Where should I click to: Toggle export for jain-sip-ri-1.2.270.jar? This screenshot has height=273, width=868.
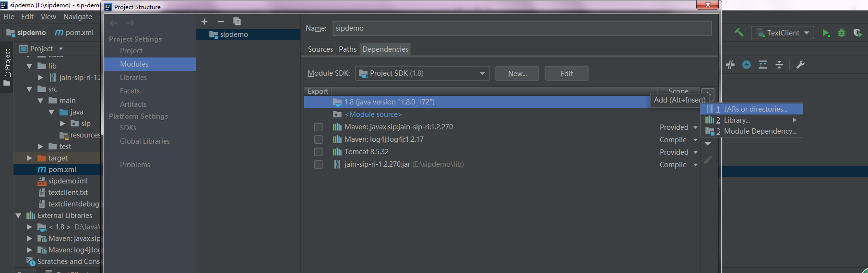(x=318, y=164)
